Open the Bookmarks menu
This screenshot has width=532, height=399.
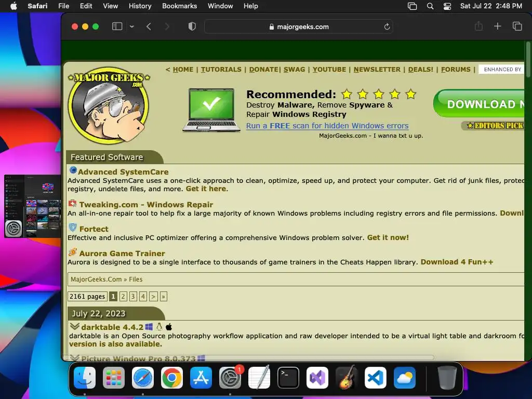click(x=179, y=6)
